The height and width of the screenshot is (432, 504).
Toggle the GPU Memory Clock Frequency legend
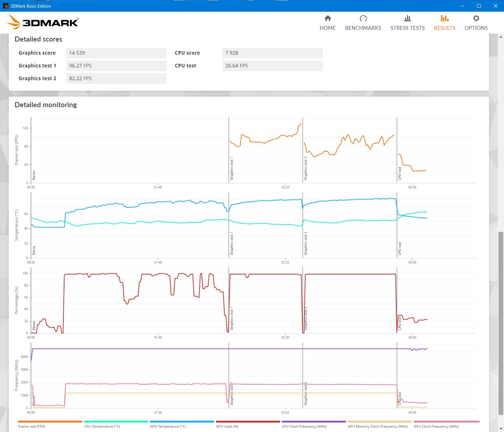click(379, 424)
